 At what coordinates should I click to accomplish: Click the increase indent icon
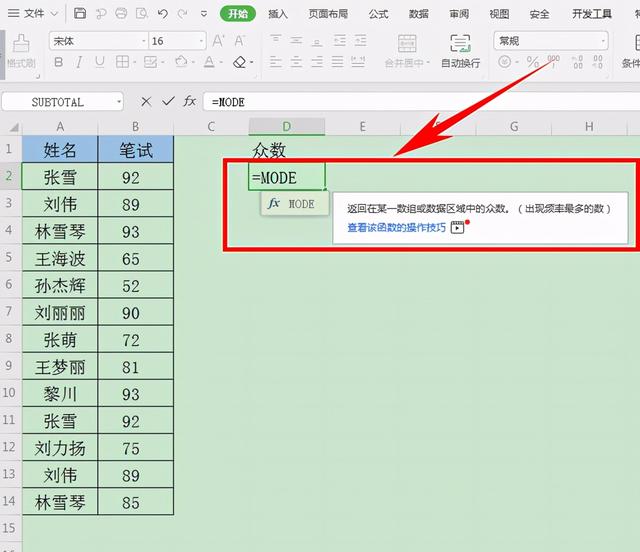(x=360, y=40)
